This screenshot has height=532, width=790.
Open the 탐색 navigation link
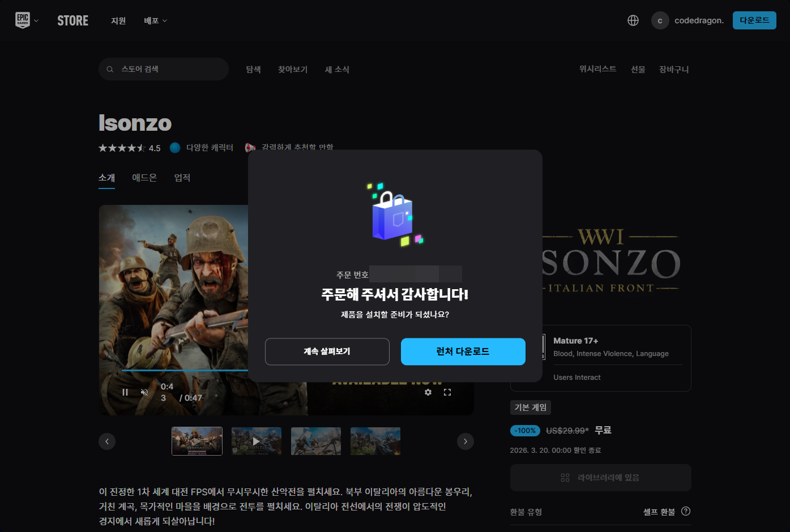point(253,69)
